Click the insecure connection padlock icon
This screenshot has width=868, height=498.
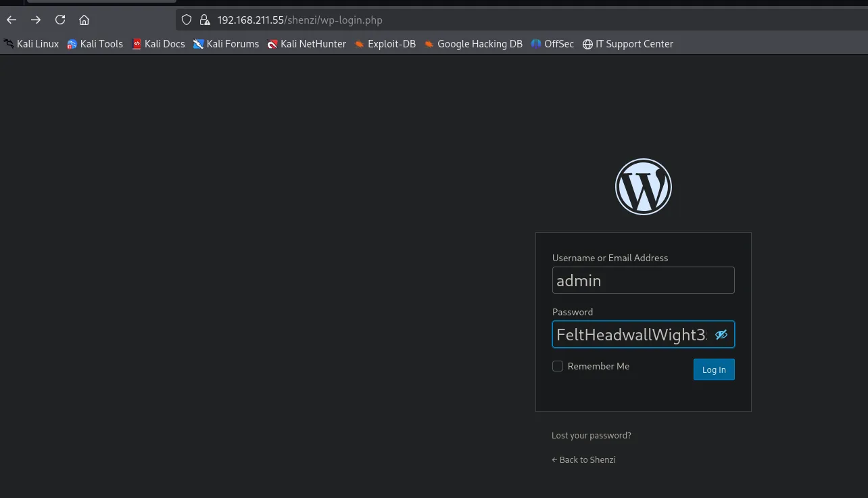coord(205,20)
